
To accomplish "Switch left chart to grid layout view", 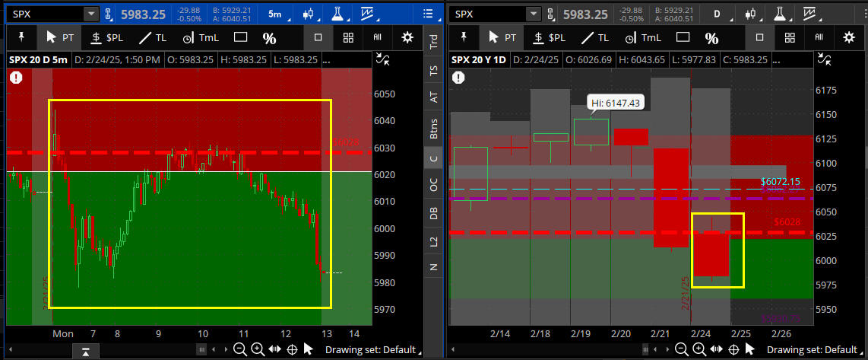I will click(x=348, y=37).
